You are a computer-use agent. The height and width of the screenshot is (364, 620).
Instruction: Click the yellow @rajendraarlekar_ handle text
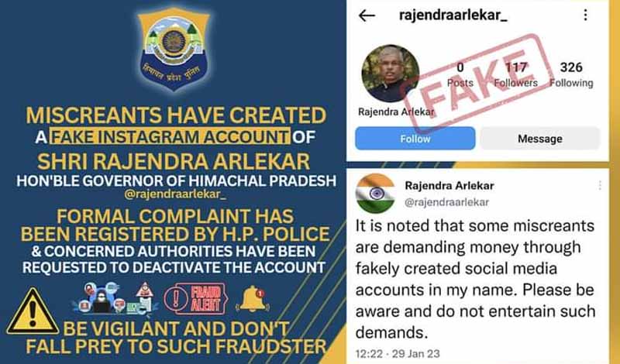175,194
